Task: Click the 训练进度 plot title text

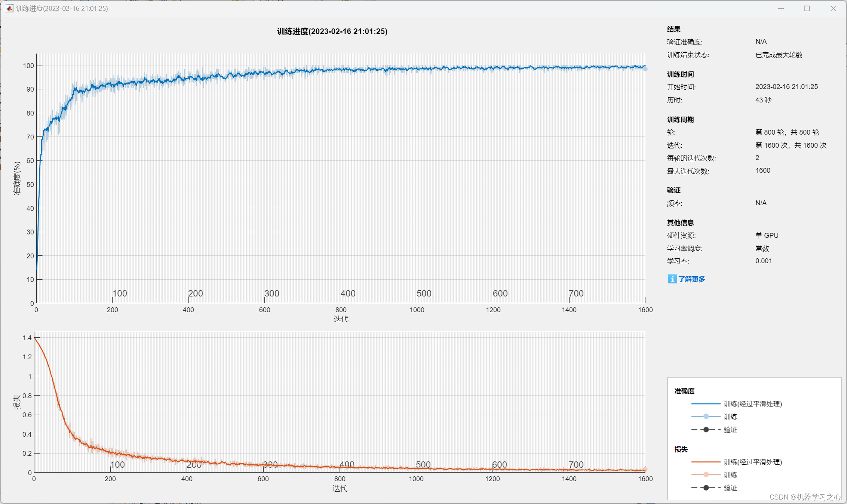Action: point(332,31)
